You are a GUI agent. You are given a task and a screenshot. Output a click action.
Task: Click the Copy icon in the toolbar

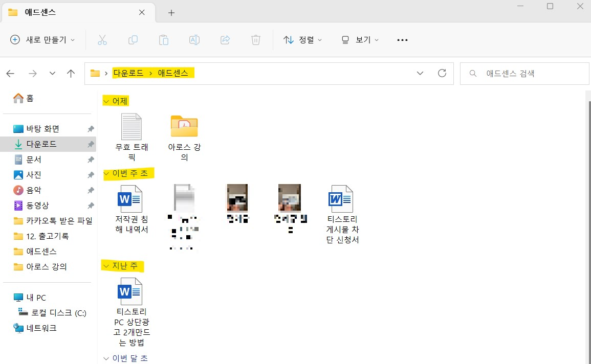133,39
